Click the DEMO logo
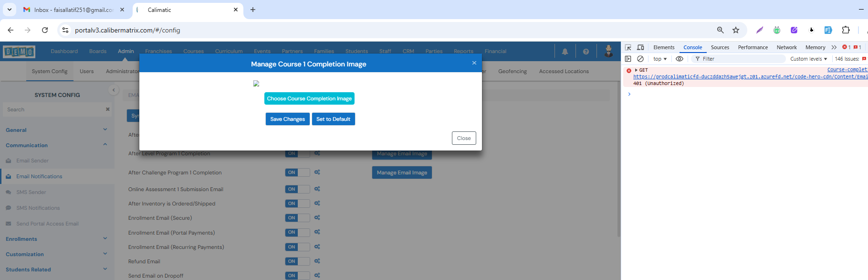Screen dimensions: 868x280 (19, 52)
